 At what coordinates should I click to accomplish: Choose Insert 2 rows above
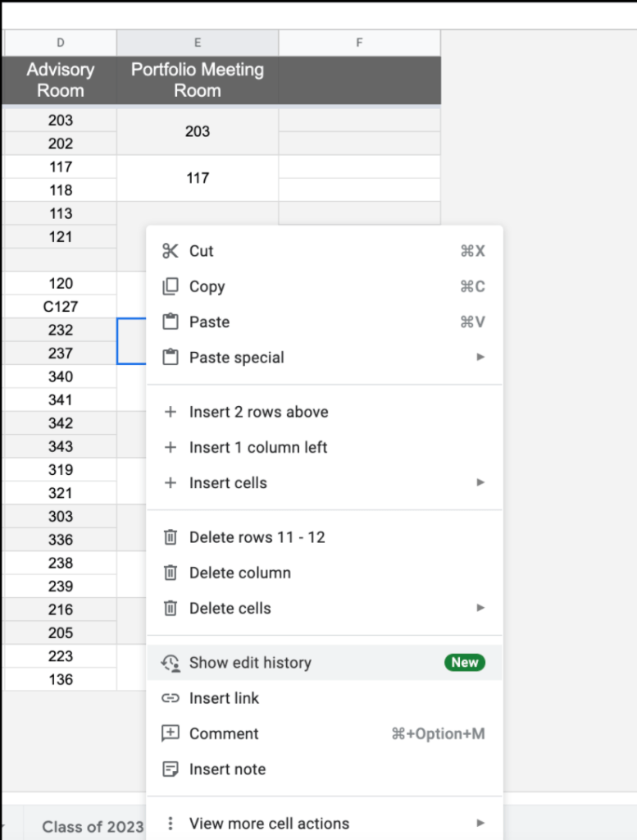[x=258, y=412]
